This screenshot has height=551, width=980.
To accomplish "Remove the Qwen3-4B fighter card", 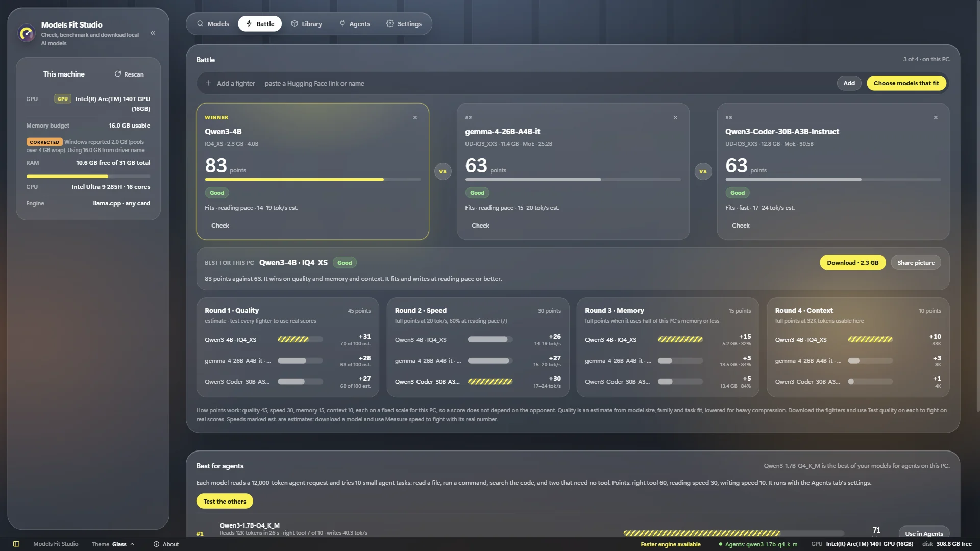I will pyautogui.click(x=415, y=117).
